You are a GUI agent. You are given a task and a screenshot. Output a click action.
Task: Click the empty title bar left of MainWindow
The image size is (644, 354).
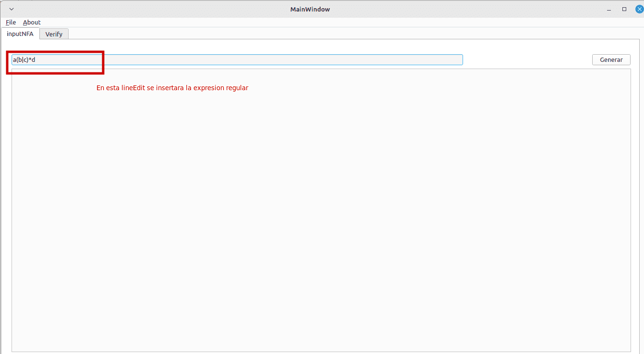[144, 9]
